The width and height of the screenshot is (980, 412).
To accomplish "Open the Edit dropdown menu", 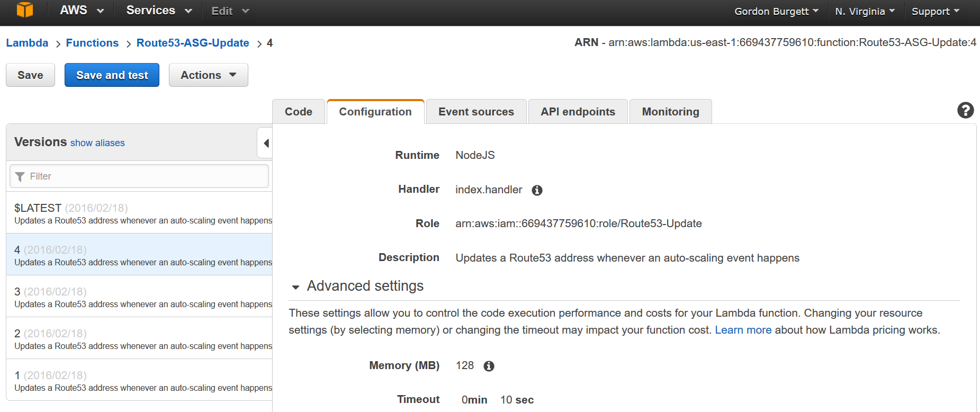I will (x=230, y=11).
